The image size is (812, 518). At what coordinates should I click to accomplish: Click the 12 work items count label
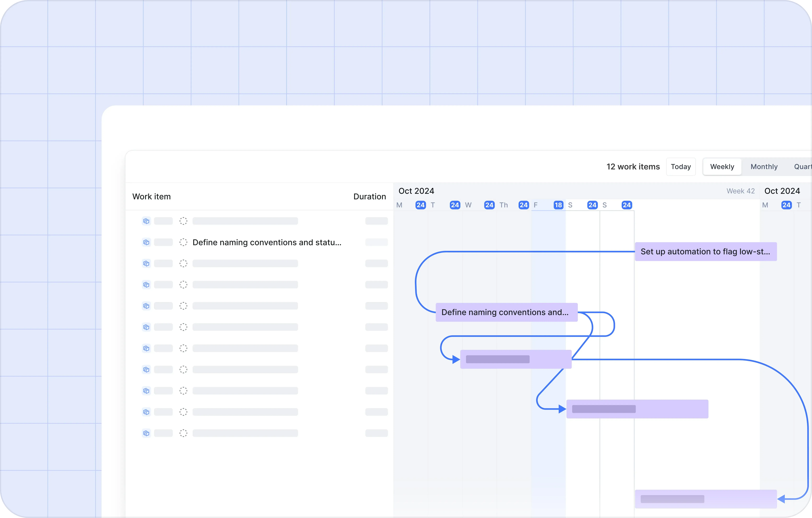pyautogui.click(x=633, y=167)
